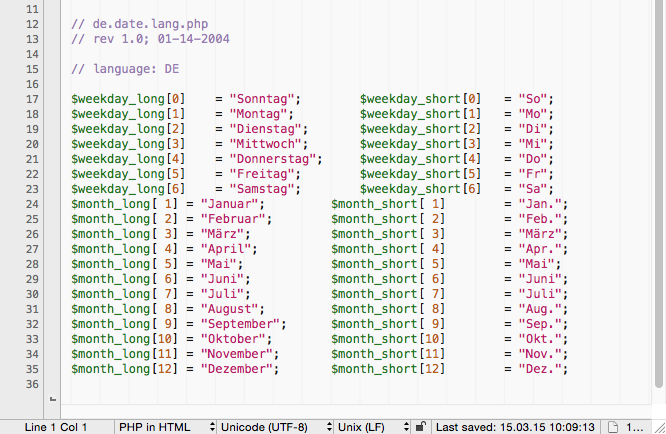Click the Line 1 Col 1 position indicator

55,427
